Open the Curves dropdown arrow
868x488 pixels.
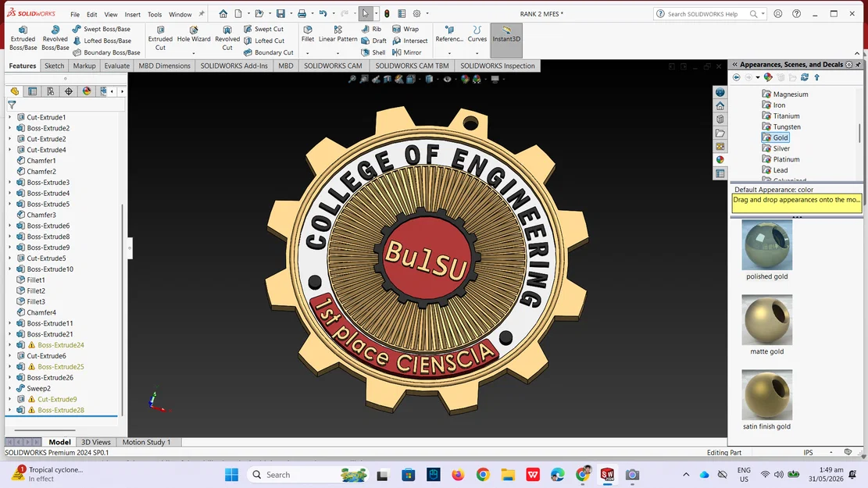coord(477,53)
